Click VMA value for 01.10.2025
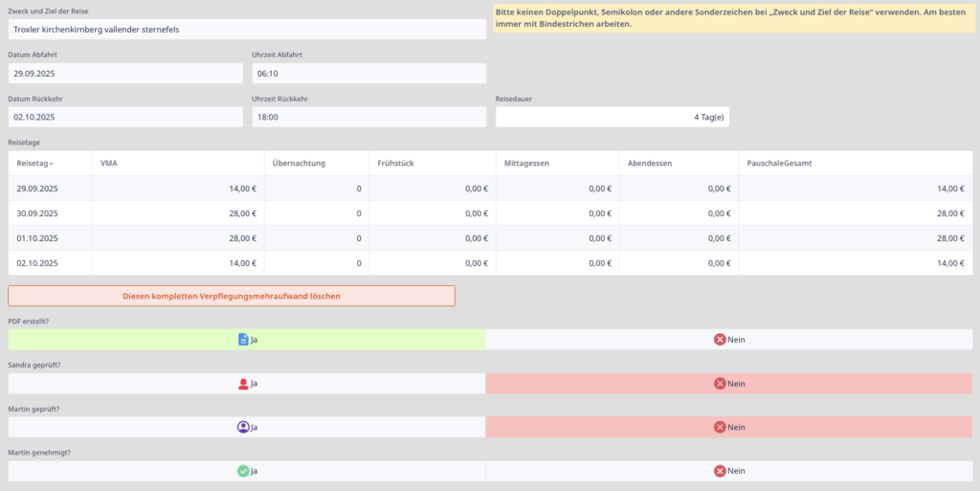The image size is (980, 491). point(178,238)
